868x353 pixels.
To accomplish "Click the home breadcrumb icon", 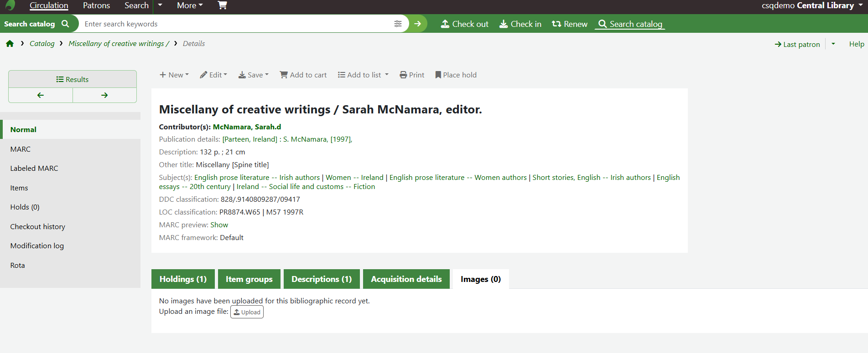I will point(10,44).
